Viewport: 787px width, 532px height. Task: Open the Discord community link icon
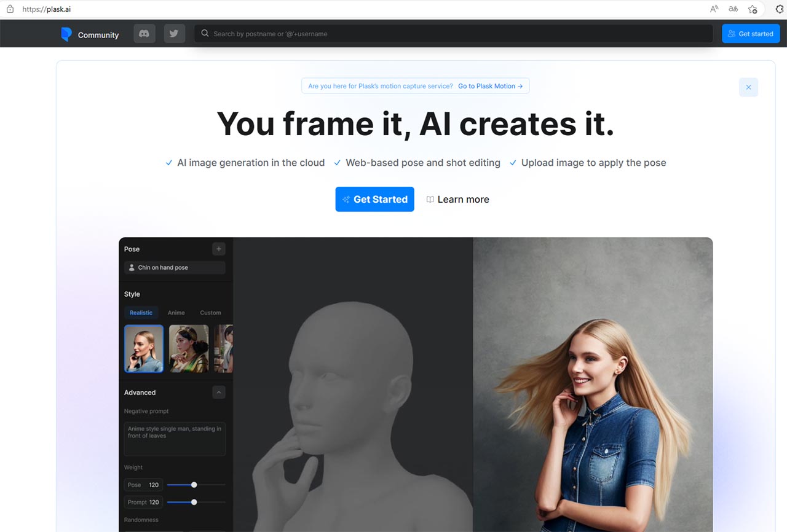pyautogui.click(x=144, y=34)
